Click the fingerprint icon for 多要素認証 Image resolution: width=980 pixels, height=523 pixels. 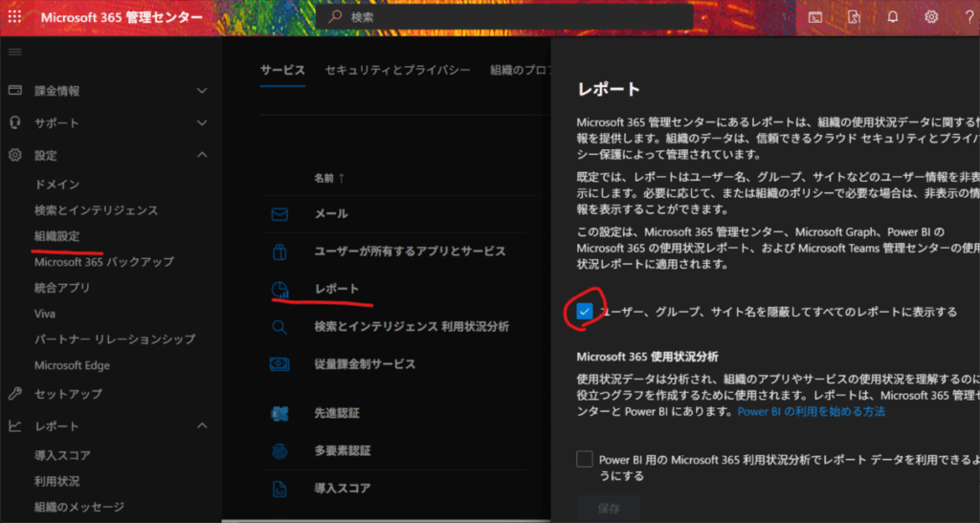coord(279,450)
